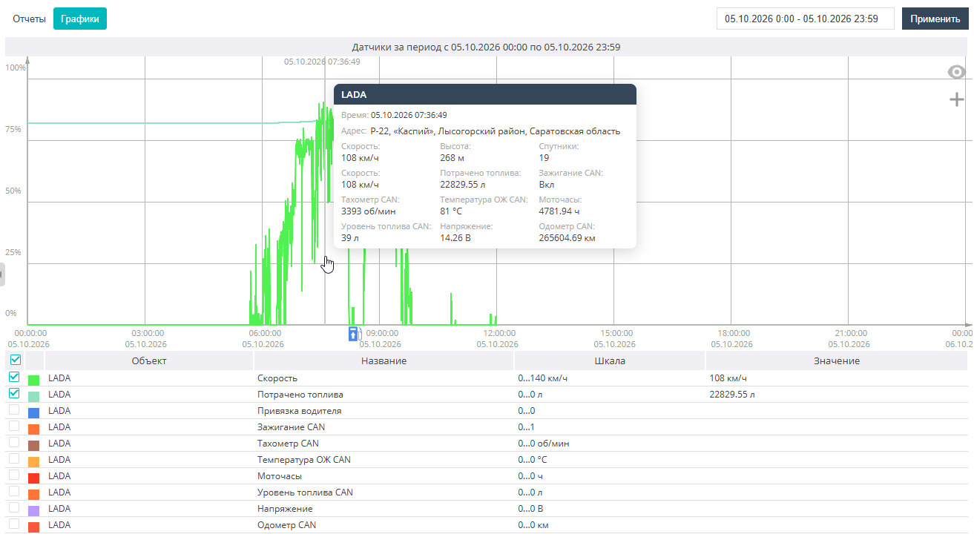Click the green Скорость color swatch
The height and width of the screenshot is (560, 974).
[33, 380]
